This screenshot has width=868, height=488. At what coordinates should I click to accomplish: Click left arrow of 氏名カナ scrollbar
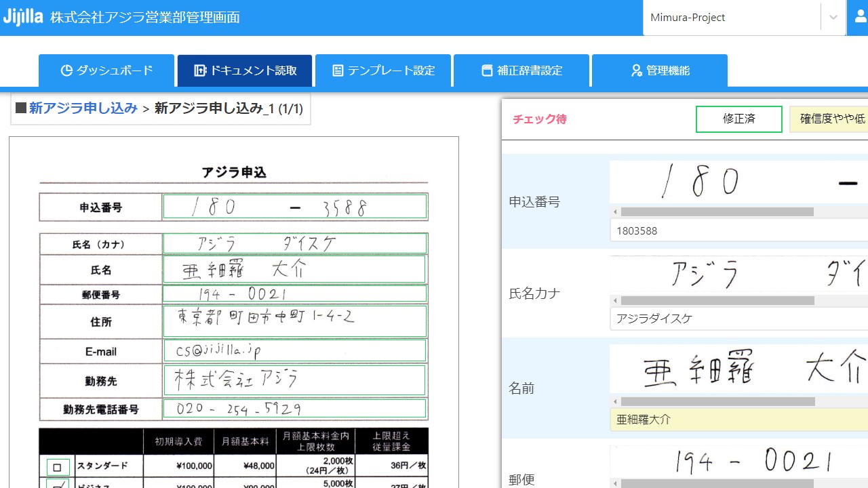[614, 300]
